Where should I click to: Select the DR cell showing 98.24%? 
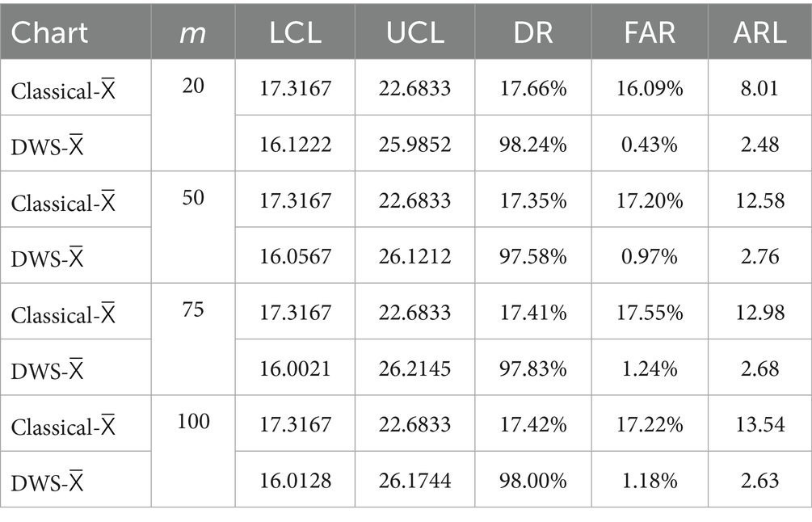(532, 144)
